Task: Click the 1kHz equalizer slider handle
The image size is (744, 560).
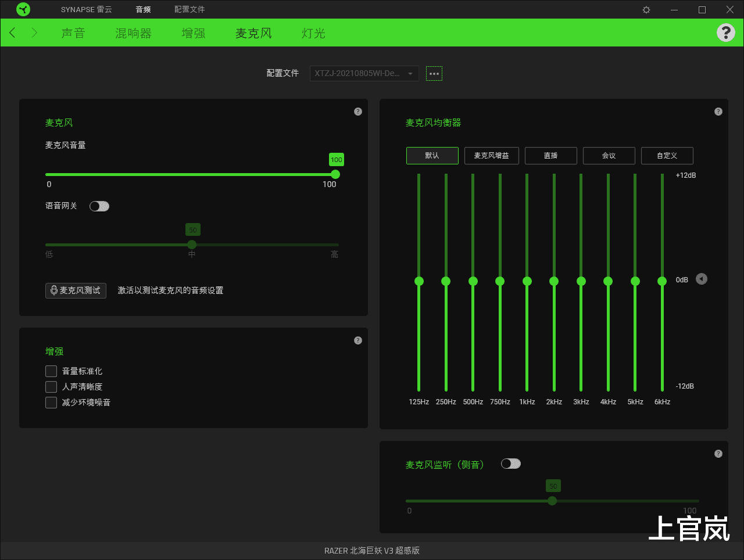Action: point(527,281)
